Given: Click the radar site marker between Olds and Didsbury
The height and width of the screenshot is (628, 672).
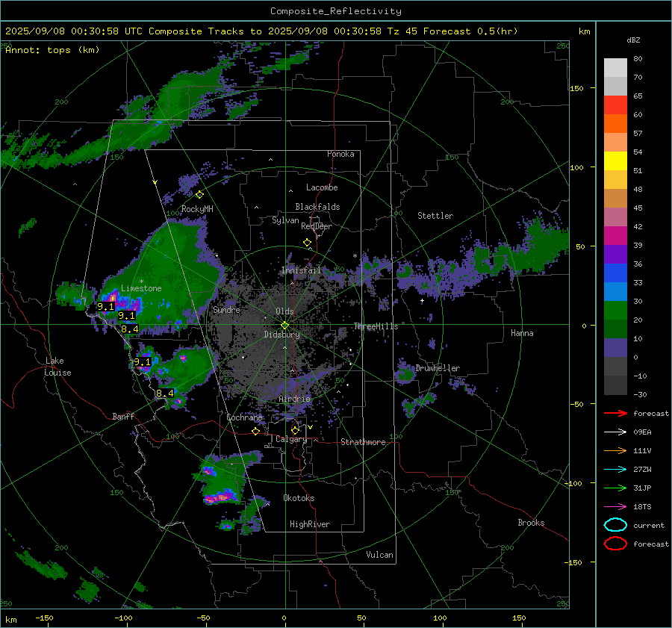Looking at the screenshot, I should (x=284, y=326).
